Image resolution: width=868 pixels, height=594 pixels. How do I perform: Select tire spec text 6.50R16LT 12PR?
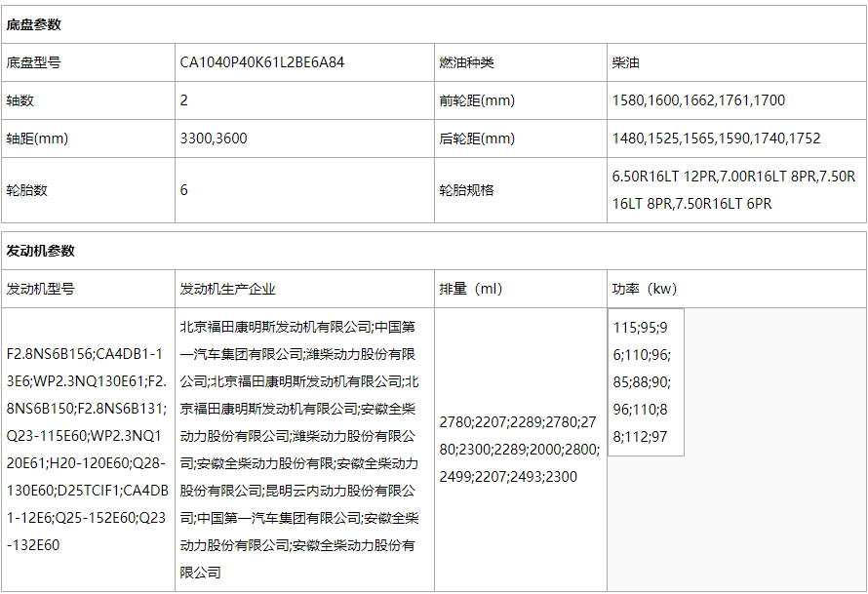[x=664, y=177]
